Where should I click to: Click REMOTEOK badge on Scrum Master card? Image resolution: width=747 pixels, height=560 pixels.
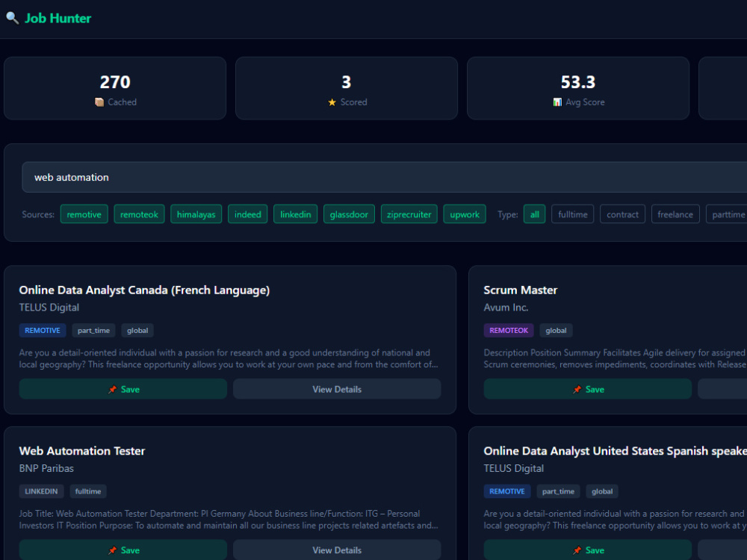508,331
